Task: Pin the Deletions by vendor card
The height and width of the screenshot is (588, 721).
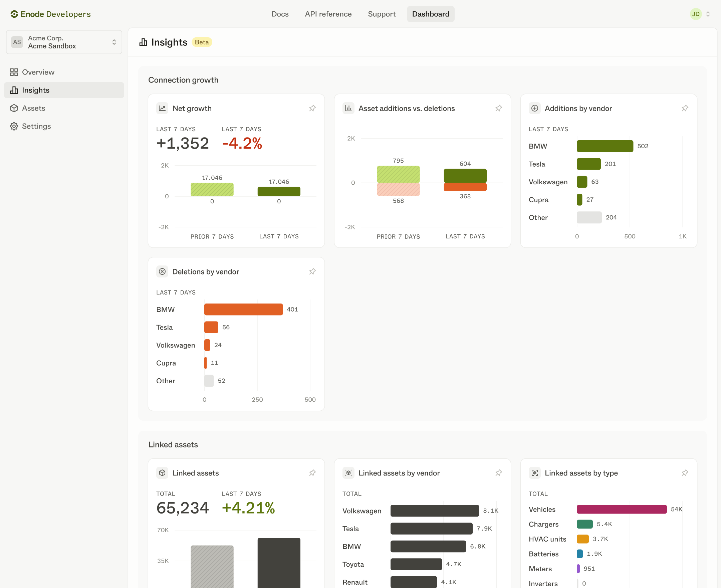Action: 312,271
